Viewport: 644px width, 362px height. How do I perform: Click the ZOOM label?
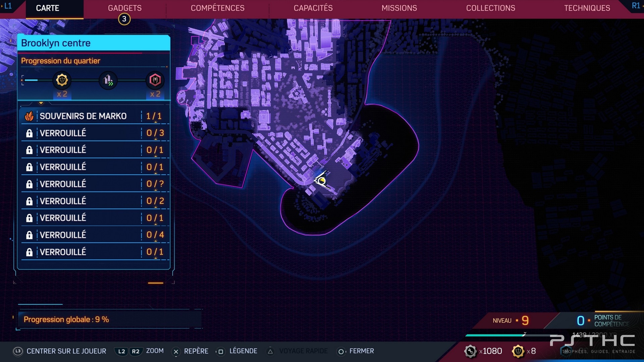point(155,351)
